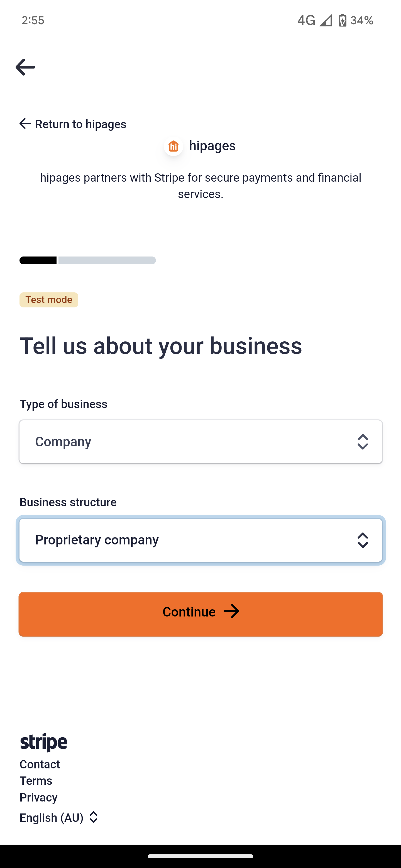Tap the chevron arrows in Company field
401x868 pixels.
point(363,442)
